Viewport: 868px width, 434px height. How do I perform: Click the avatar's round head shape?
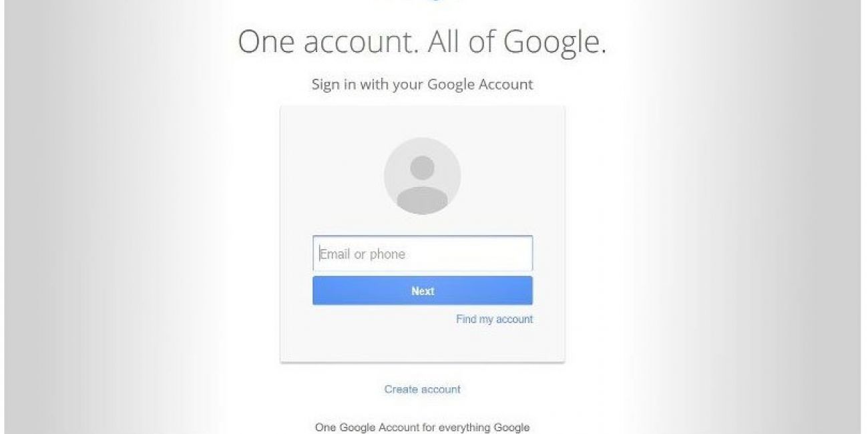coord(422,168)
